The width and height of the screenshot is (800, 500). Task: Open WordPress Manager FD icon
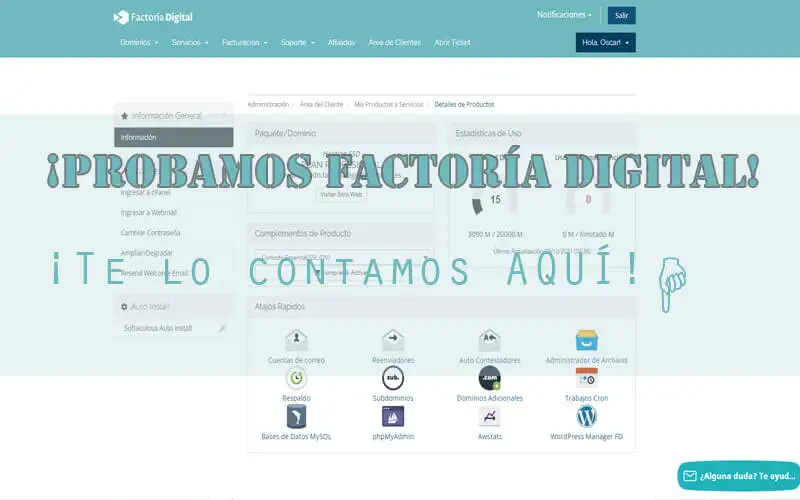click(587, 416)
